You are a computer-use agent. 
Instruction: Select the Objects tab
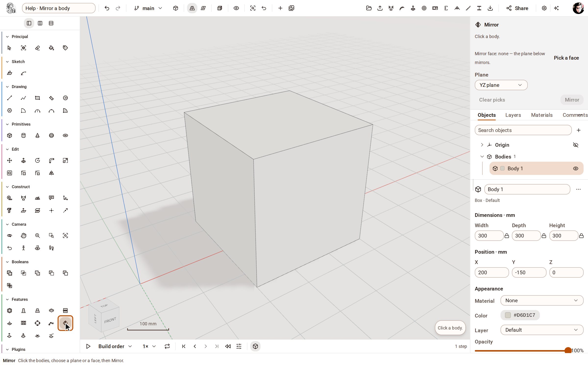pyautogui.click(x=487, y=115)
